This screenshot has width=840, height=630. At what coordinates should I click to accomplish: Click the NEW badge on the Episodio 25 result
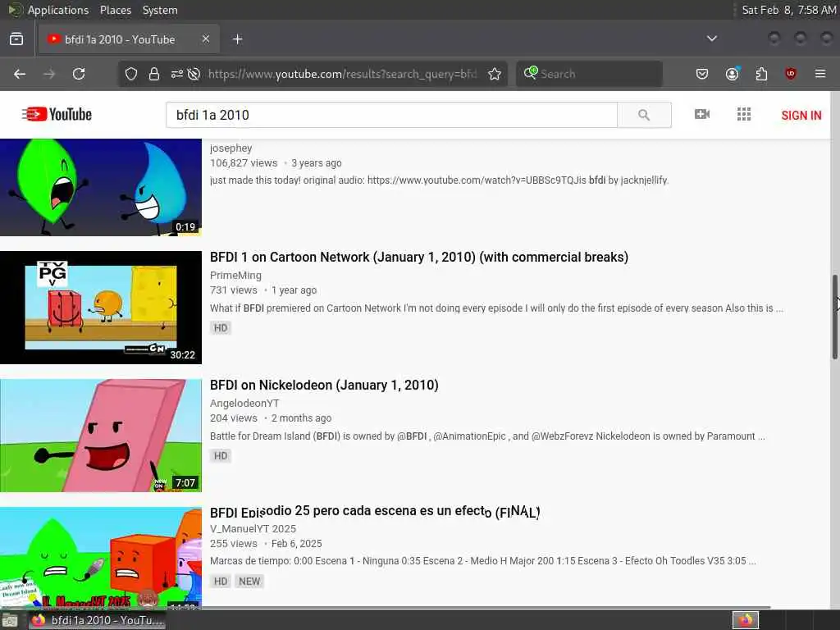[249, 582]
